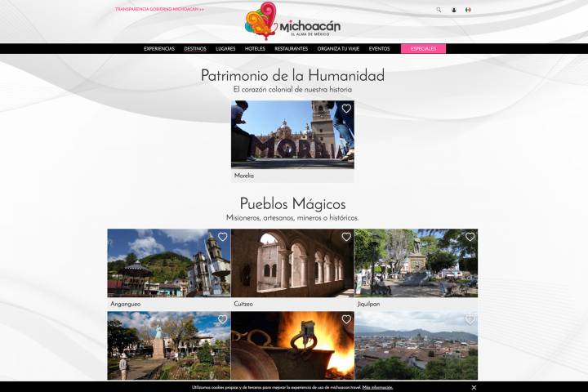The image size is (588, 392).
Task: Open the Destinos menu
Action: (x=195, y=49)
